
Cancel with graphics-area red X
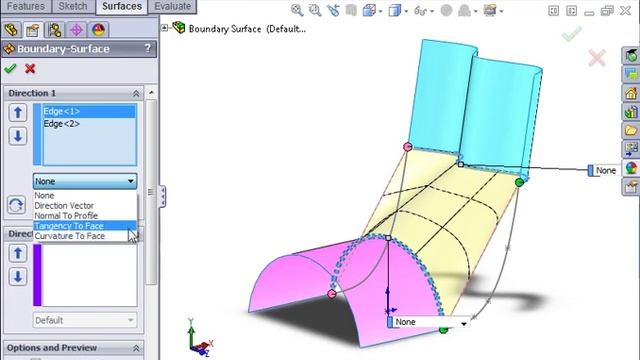coord(597,58)
